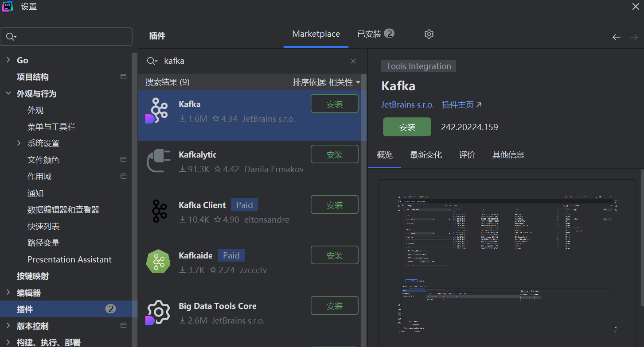Open the plugin settings gear icon
The width and height of the screenshot is (644, 347).
coord(429,34)
